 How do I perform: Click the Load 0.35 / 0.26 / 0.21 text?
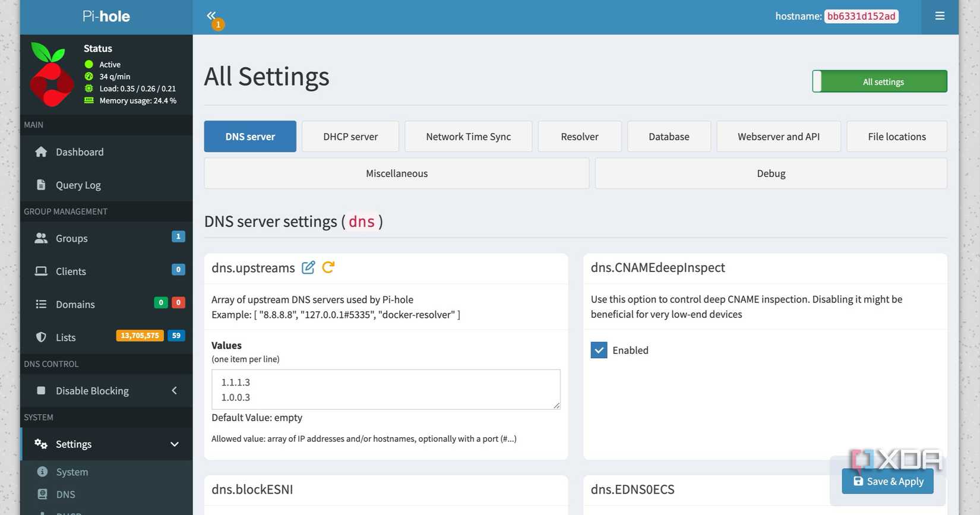[138, 89]
